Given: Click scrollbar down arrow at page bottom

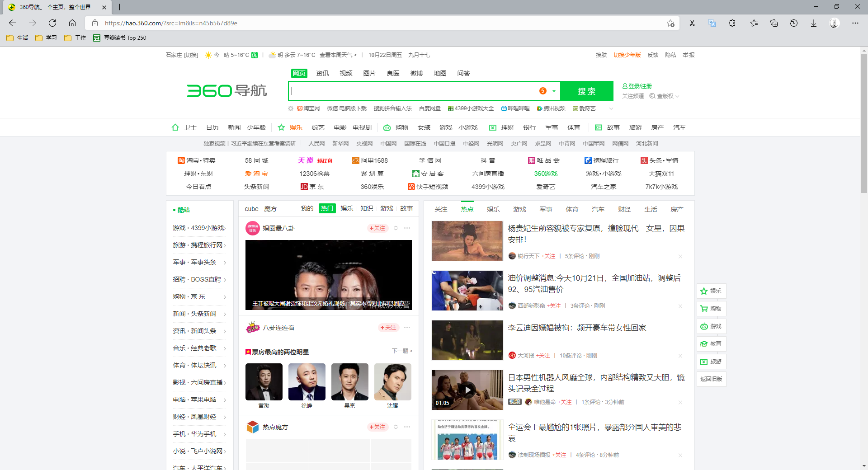Looking at the screenshot, I should (864, 466).
